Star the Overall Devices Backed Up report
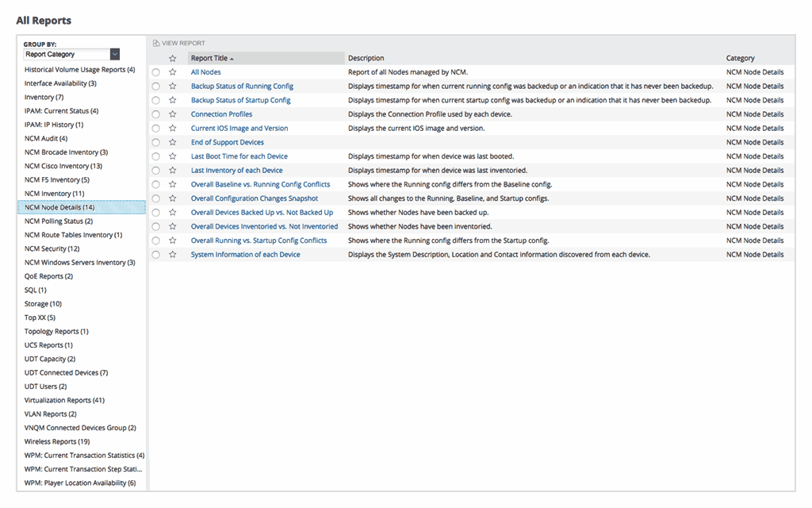Screen dimensions: 812x508 172,212
